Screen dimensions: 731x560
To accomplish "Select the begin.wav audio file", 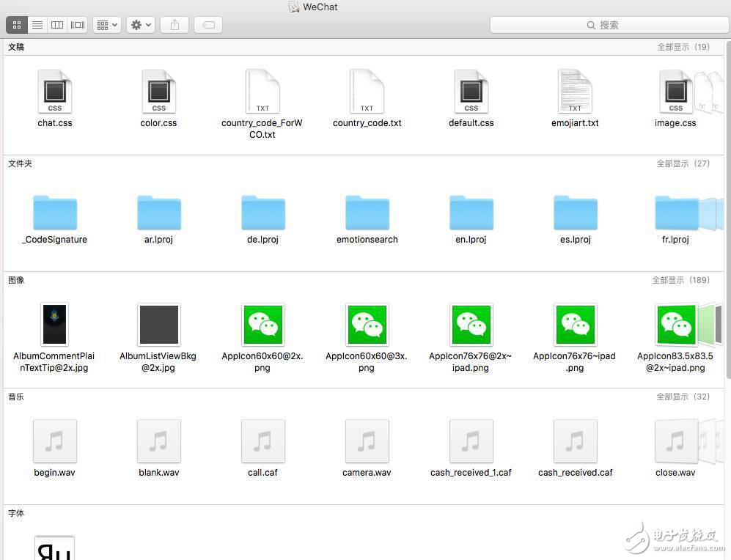I will (x=55, y=441).
